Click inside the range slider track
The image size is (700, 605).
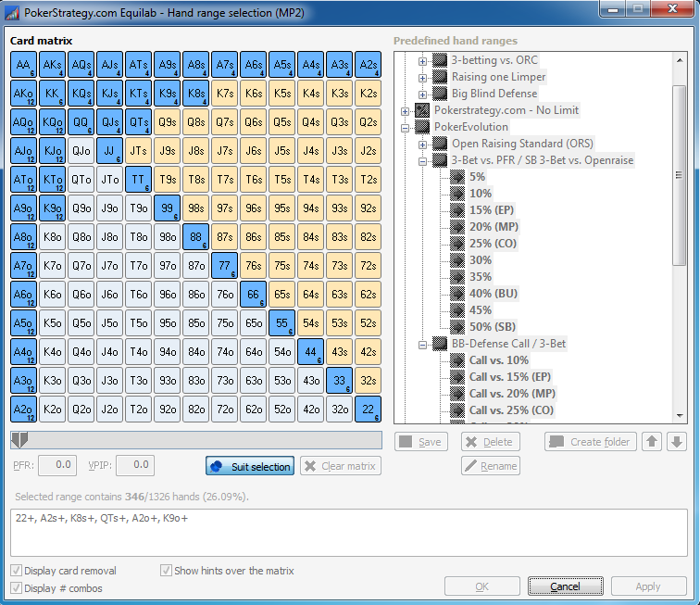pyautogui.click(x=196, y=440)
